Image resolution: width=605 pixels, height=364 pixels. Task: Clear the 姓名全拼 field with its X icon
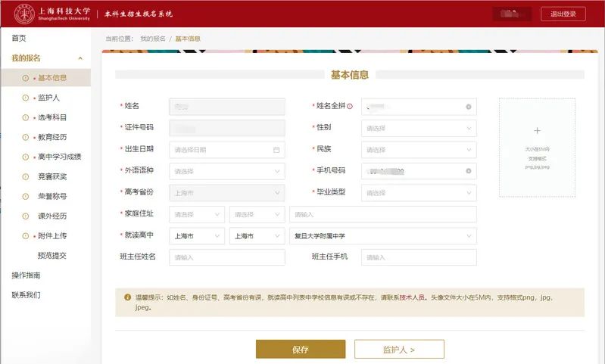click(x=468, y=107)
